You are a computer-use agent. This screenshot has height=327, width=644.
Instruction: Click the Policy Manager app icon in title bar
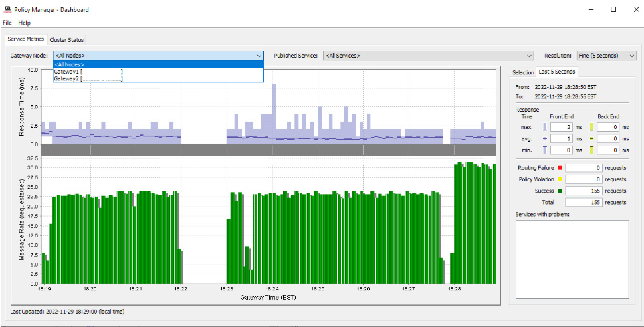pyautogui.click(x=7, y=9)
